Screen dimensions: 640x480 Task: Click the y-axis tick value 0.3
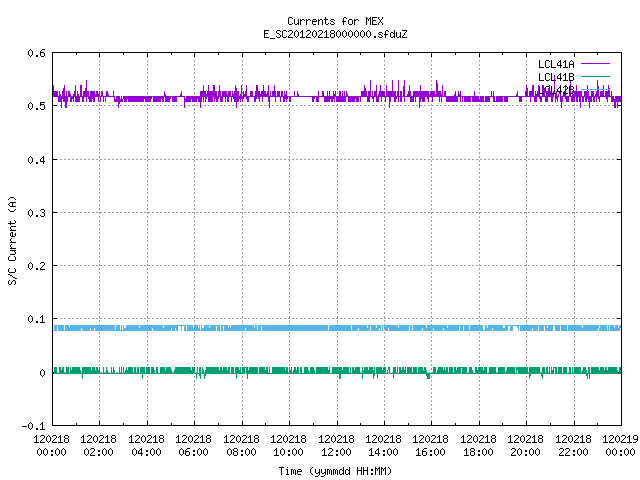tap(36, 213)
